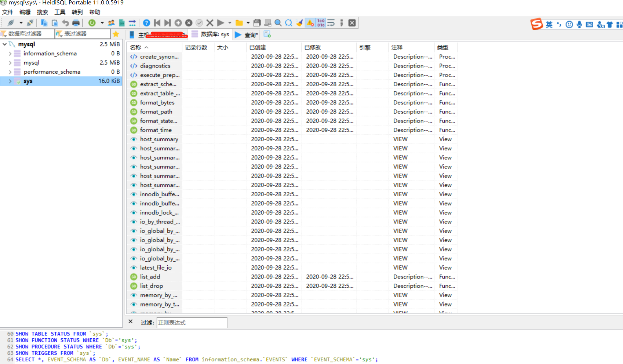Expand the sys database node
The height and width of the screenshot is (364, 623).
tap(10, 81)
